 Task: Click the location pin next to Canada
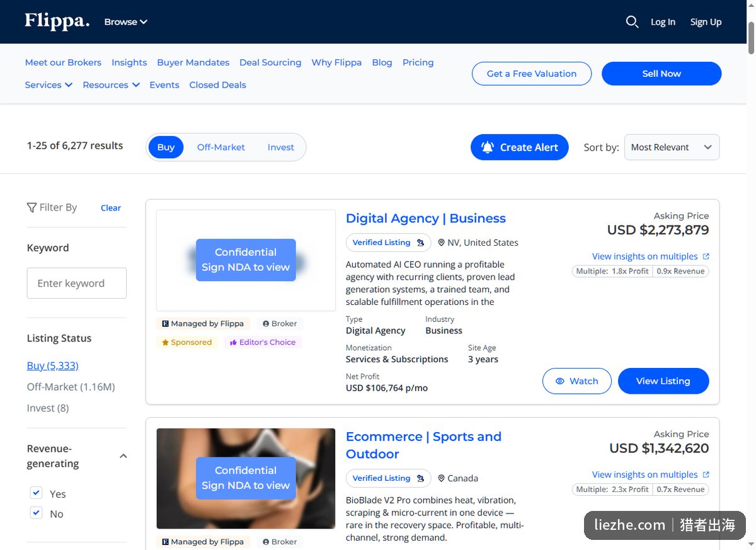(441, 478)
